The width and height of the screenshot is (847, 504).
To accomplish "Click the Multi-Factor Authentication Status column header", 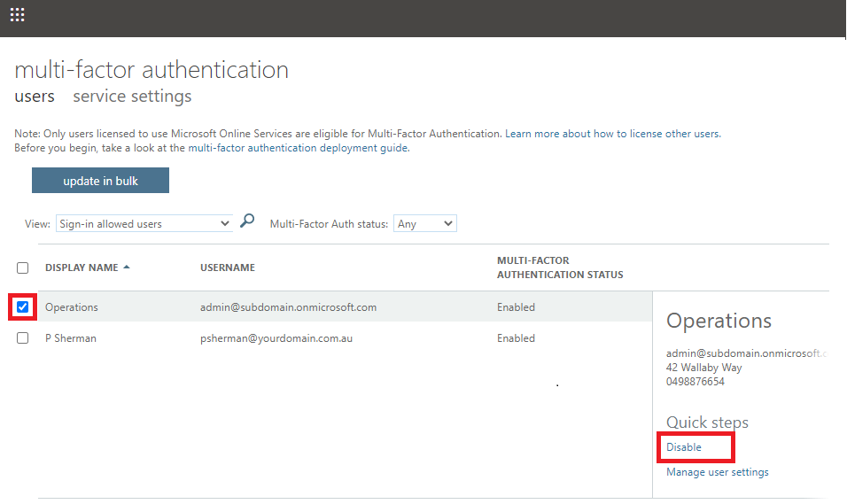I will coord(560,268).
